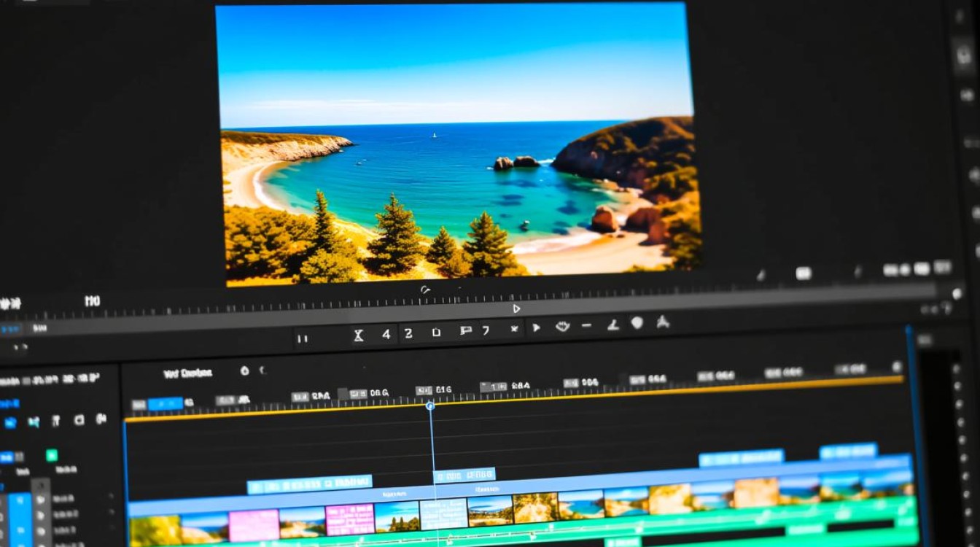Click the blue playhead handle on the timeline ruler
980x547 pixels.
click(x=430, y=406)
